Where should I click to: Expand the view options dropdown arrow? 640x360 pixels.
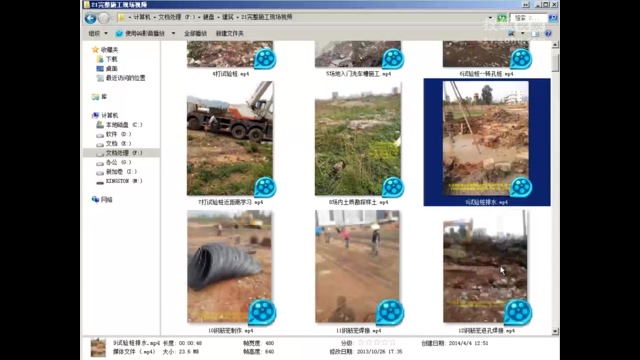click(x=522, y=33)
